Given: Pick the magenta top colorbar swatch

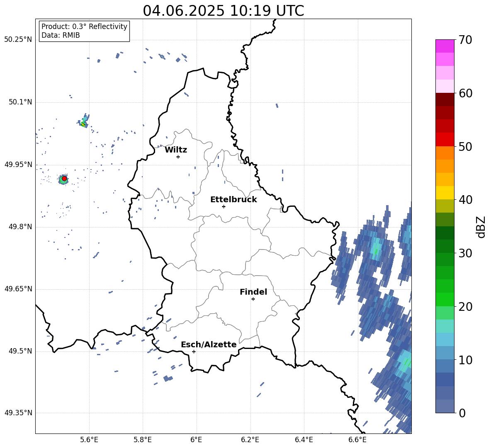Looking at the screenshot, I should pos(445,46).
